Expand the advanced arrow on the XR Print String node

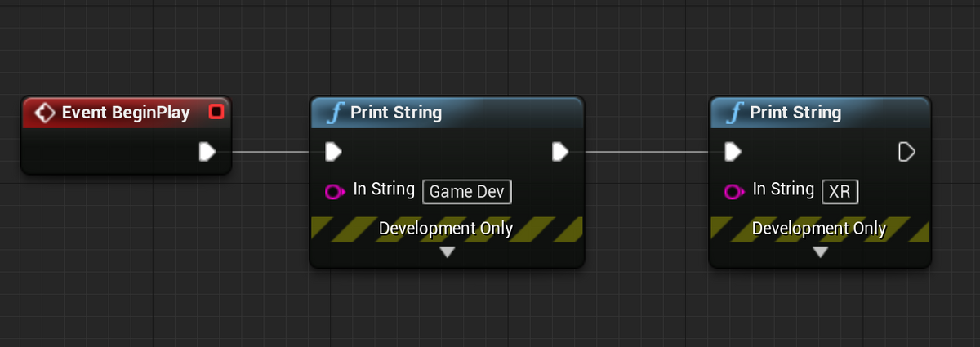pyautogui.click(x=821, y=252)
